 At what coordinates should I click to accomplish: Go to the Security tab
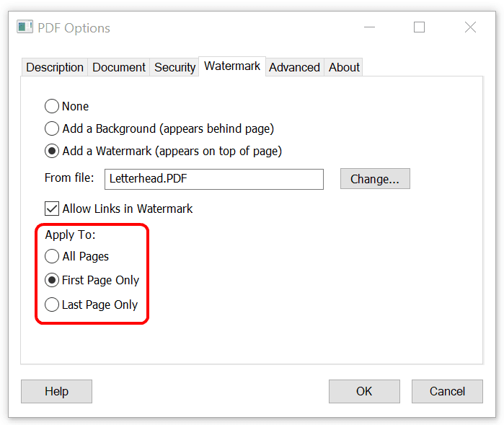click(x=174, y=67)
